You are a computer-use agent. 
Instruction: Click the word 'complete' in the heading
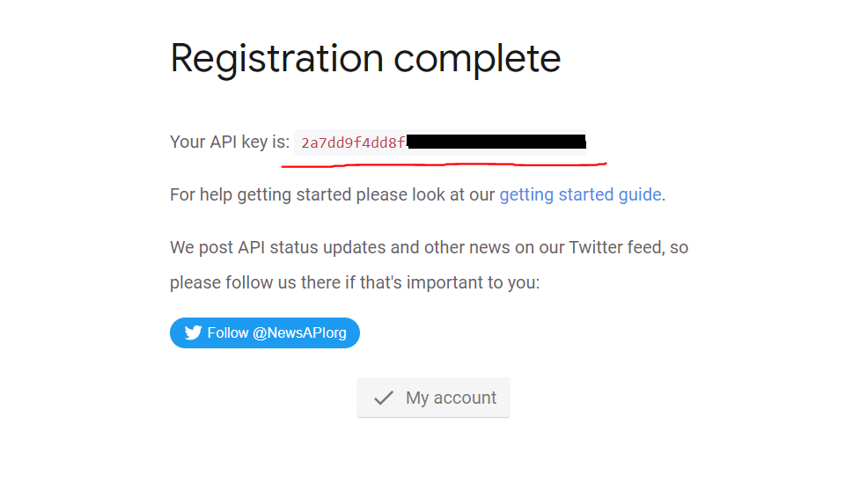(x=477, y=59)
